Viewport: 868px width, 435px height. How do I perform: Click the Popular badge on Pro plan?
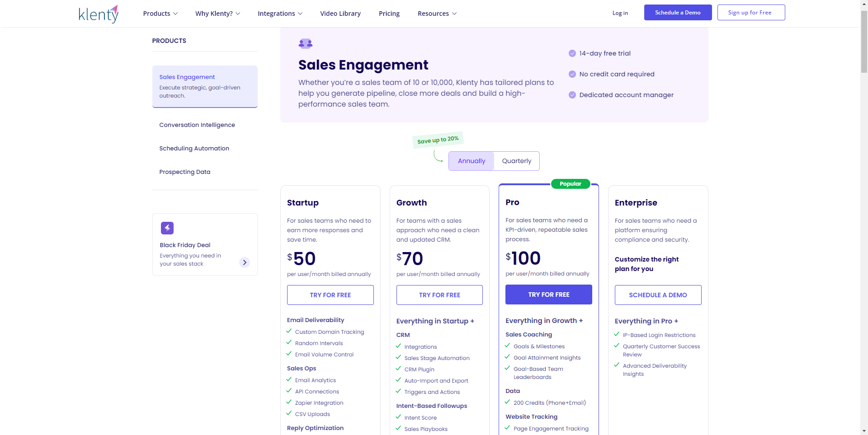point(571,184)
